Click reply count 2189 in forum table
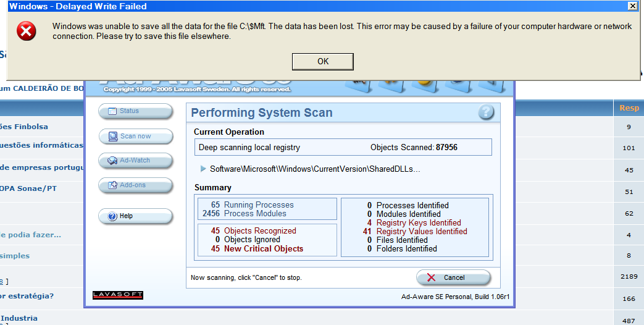Image resolution: width=644 pixels, height=325 pixels. [x=629, y=277]
